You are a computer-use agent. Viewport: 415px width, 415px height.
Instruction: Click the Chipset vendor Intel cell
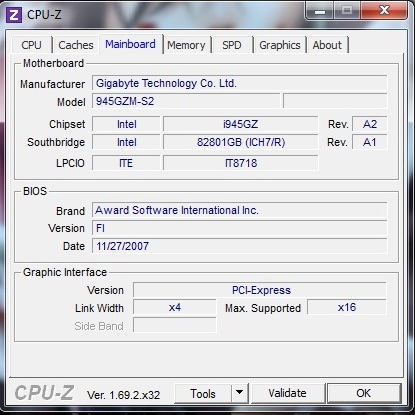(x=126, y=124)
